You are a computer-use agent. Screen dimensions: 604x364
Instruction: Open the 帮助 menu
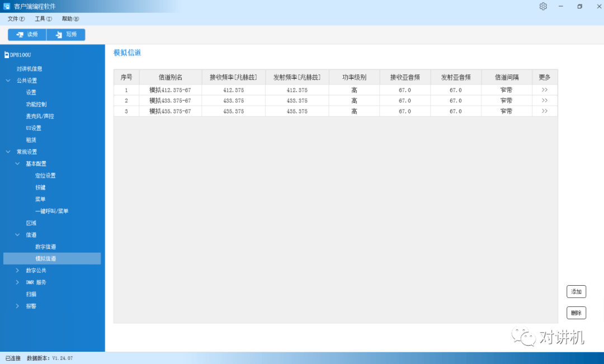[x=70, y=18]
